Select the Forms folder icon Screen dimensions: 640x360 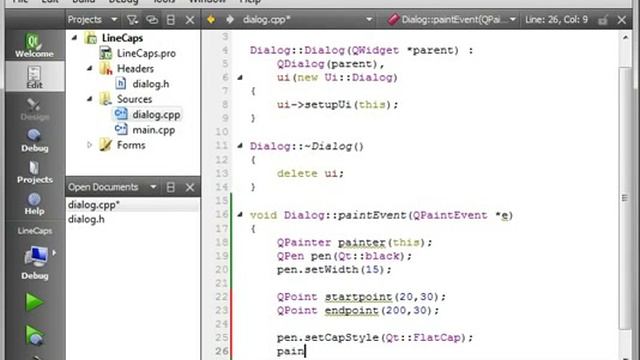106,145
